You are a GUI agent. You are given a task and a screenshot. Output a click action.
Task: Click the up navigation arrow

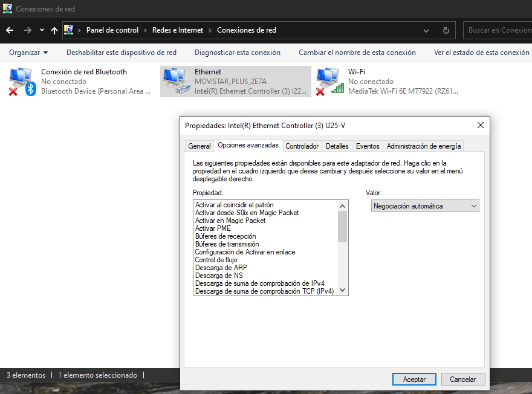(54, 30)
